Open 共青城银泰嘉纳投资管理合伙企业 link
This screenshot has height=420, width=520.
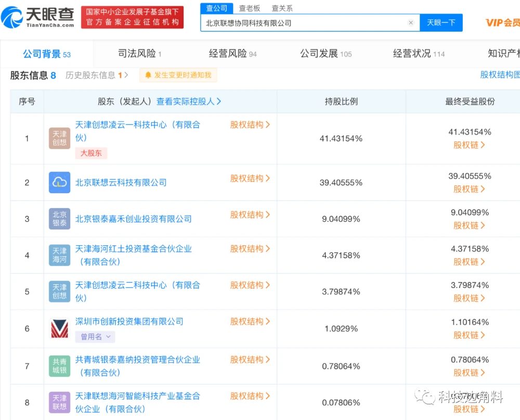138,366
